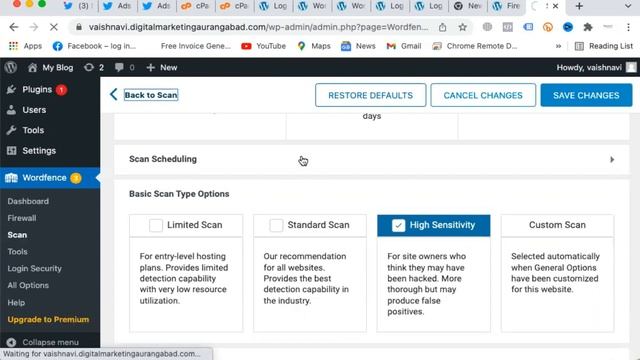Open YouTube bookmark
This screenshot has width=640, height=360.
click(x=263, y=46)
